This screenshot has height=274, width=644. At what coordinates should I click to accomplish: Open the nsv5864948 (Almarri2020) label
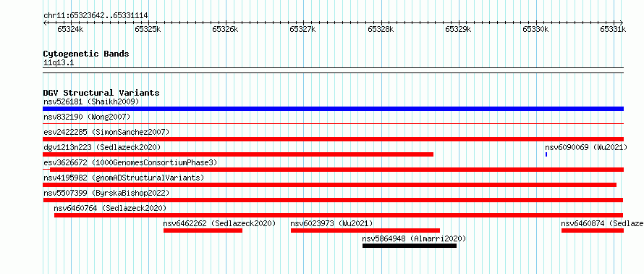point(414,238)
